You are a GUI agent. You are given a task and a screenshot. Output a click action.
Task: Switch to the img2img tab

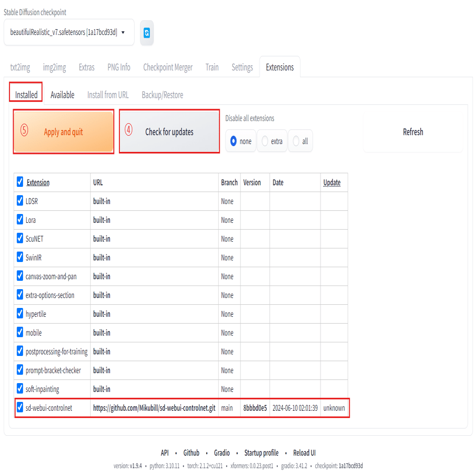(54, 67)
